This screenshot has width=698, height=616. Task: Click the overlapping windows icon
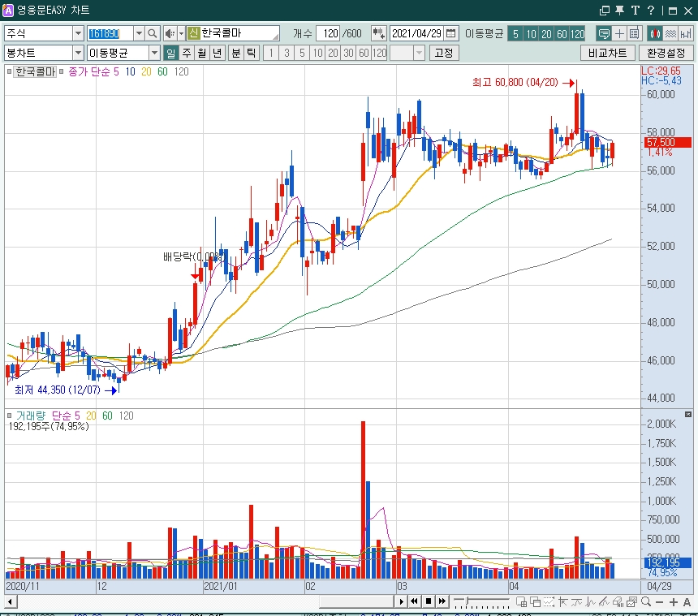coord(535,602)
